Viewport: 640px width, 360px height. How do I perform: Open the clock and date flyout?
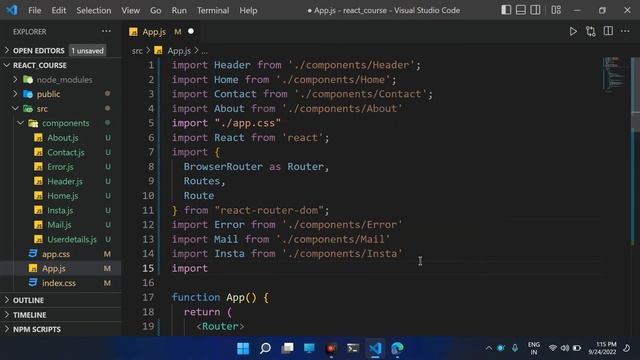pos(602,348)
